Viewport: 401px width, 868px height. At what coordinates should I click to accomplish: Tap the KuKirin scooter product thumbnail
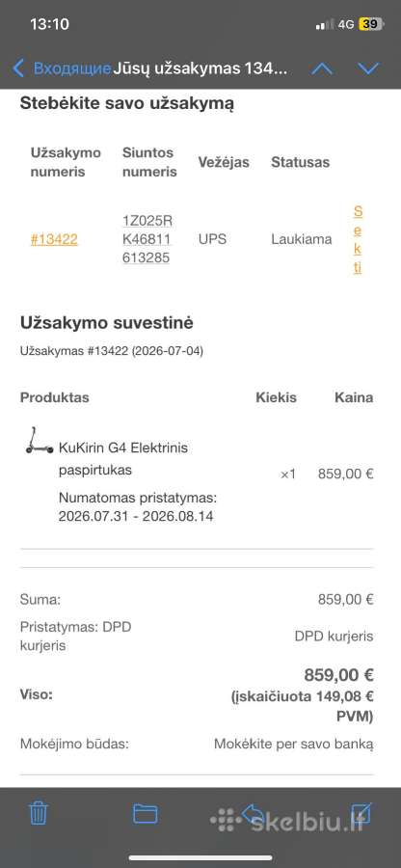click(x=39, y=441)
